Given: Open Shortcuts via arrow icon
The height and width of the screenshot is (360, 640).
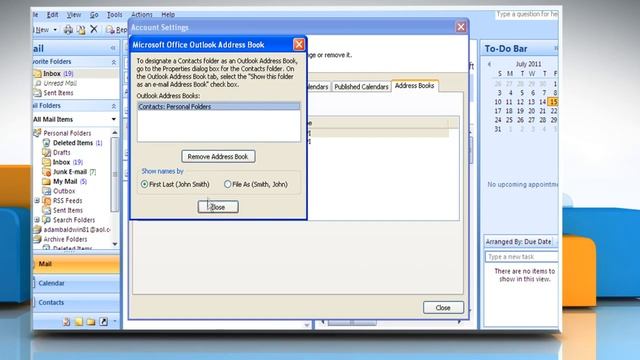Looking at the screenshot, I should 104,322.
